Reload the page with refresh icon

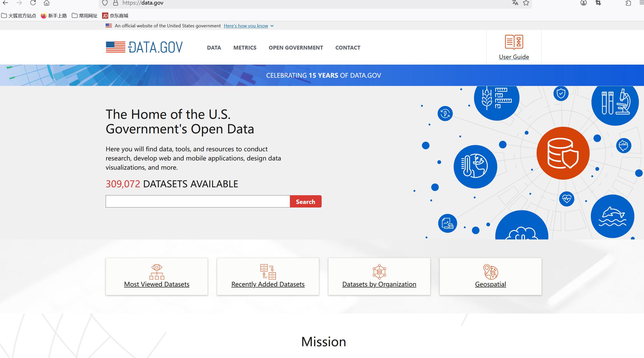click(33, 3)
